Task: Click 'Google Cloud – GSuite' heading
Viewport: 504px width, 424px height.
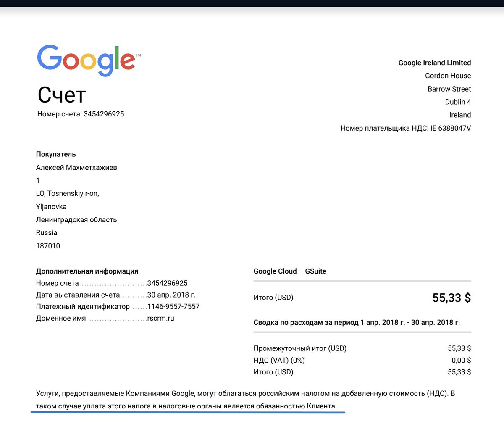Action: 290,271
